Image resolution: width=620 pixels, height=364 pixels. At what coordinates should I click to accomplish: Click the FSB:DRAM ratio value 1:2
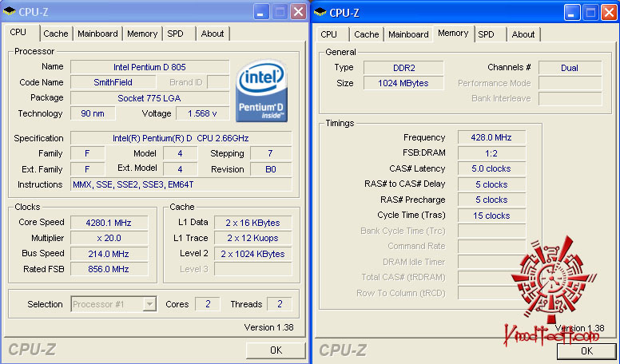[491, 153]
